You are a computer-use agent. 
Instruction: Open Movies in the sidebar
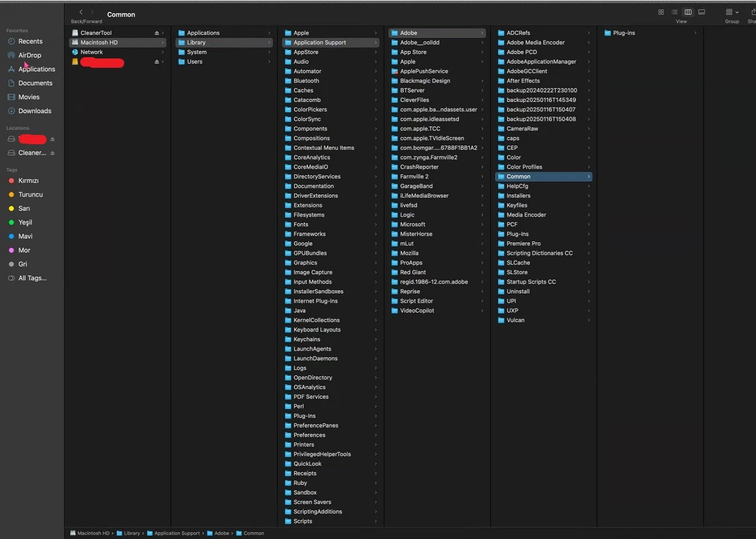(29, 97)
